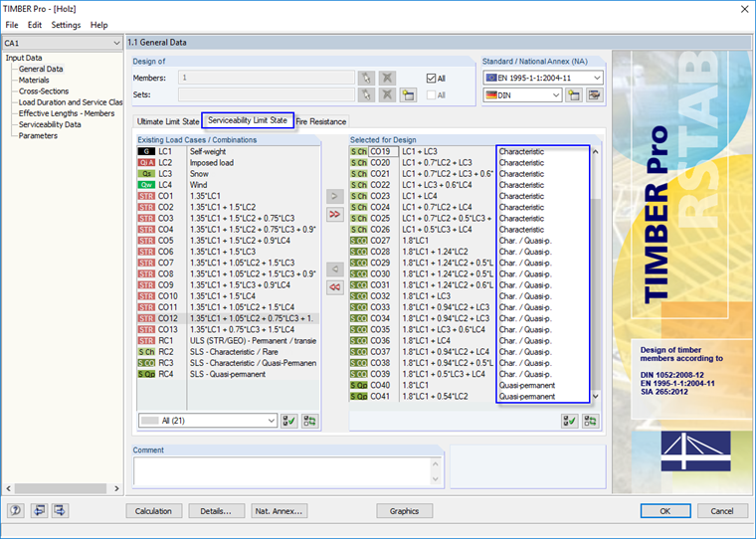Click the Members input field
The image size is (756, 539).
tap(267, 78)
